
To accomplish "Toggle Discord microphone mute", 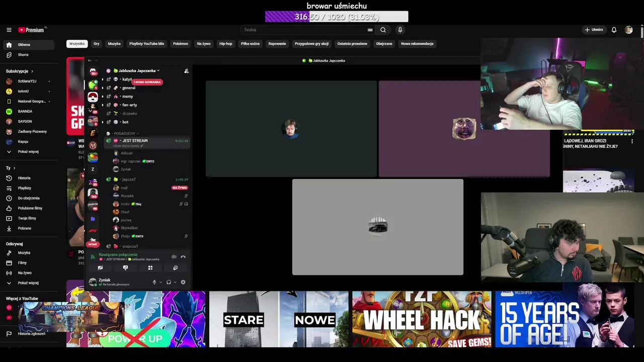I will pos(154,282).
